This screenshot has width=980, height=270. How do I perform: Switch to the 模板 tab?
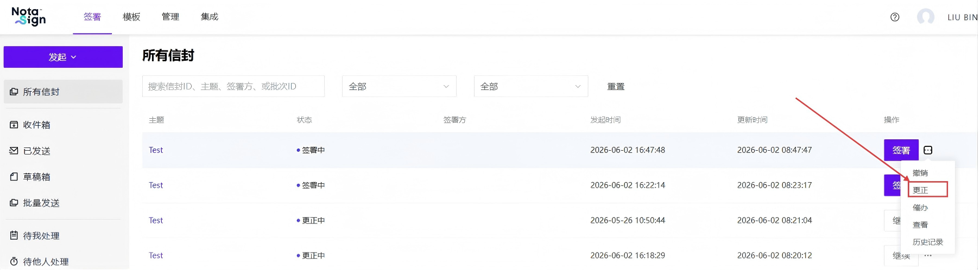click(x=131, y=17)
